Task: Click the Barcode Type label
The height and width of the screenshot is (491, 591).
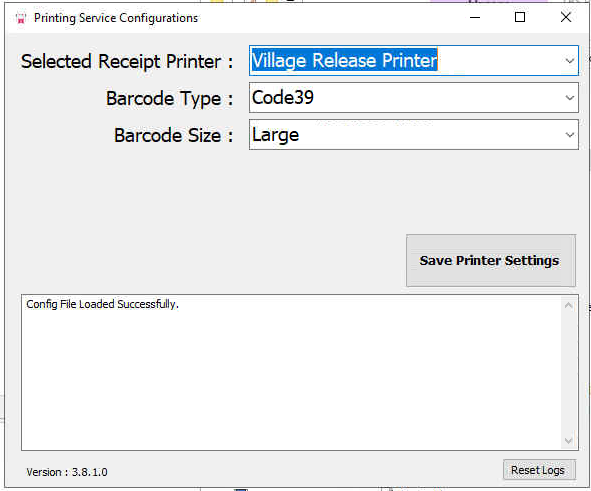Action: [170, 99]
